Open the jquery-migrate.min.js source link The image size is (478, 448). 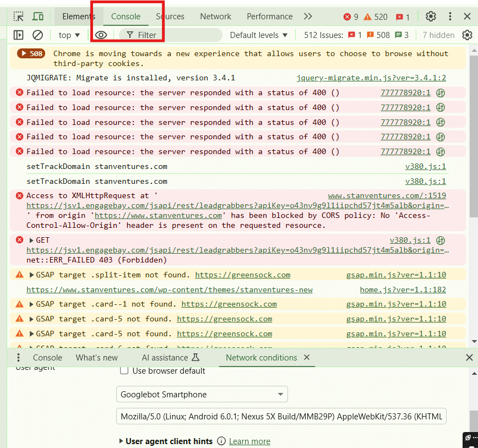coord(371,78)
